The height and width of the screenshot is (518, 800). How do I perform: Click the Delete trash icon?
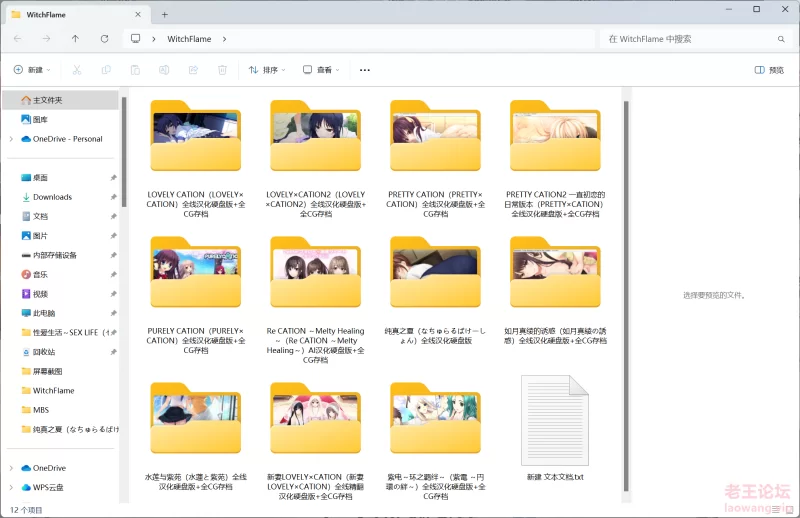click(x=222, y=70)
